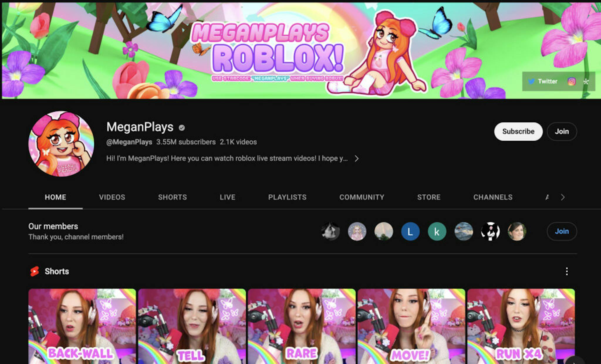Open the Instagram icon on banner
This screenshot has width=601, height=364.
click(x=571, y=81)
